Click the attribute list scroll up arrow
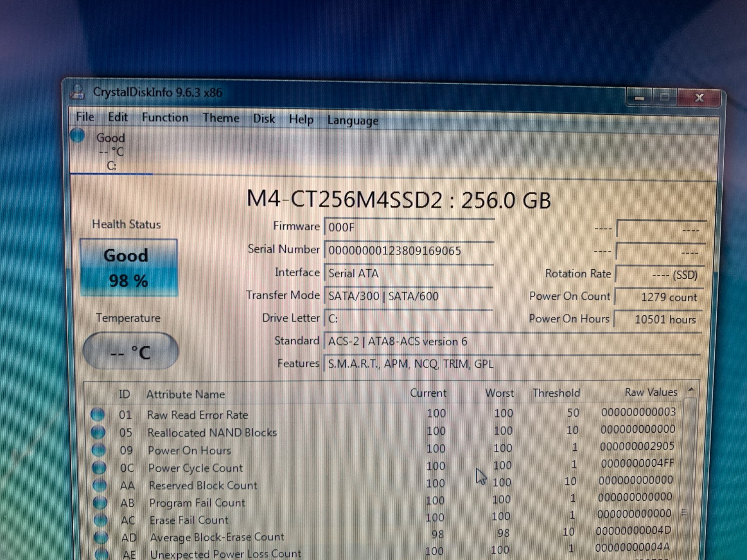This screenshot has width=747, height=560. [691, 390]
